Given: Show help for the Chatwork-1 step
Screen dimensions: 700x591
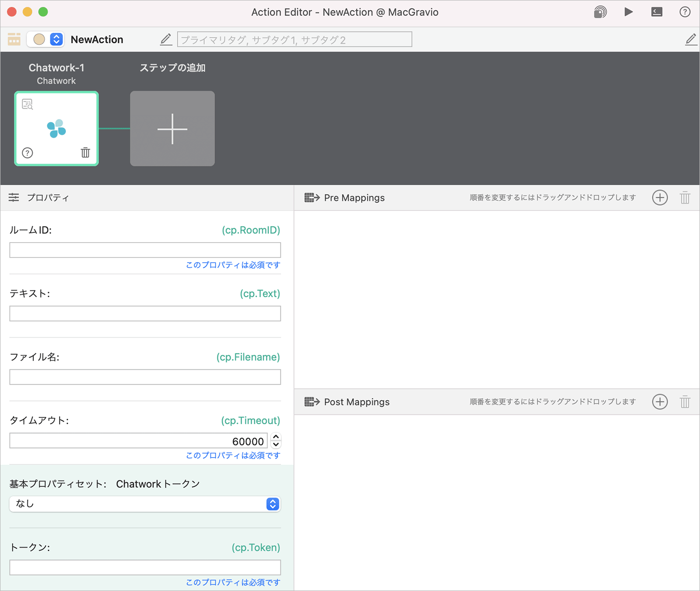Looking at the screenshot, I should [28, 153].
